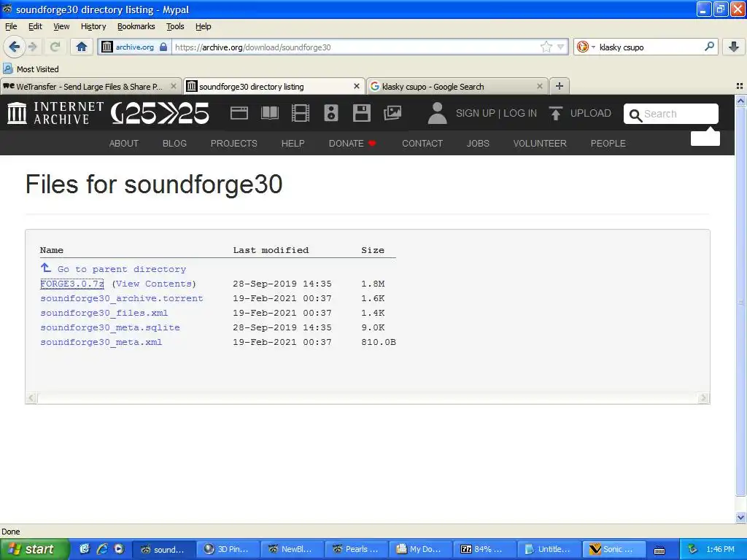Open the View menu
The height and width of the screenshot is (560, 747).
tap(61, 26)
